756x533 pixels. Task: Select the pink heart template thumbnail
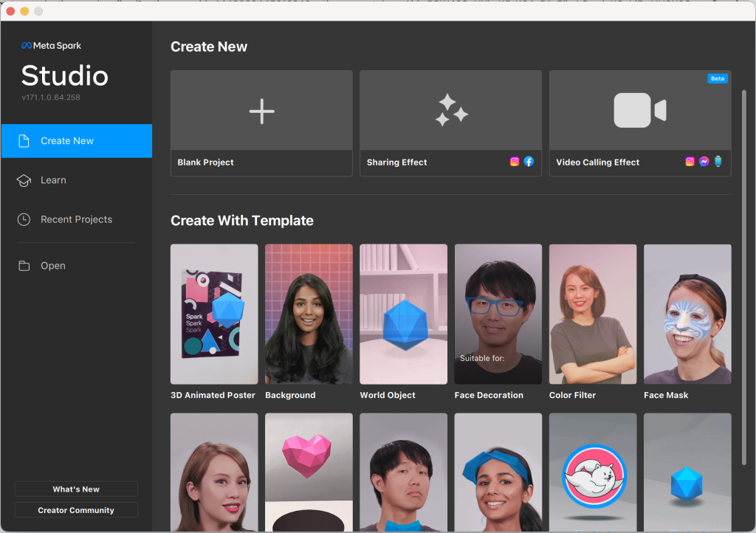point(309,472)
